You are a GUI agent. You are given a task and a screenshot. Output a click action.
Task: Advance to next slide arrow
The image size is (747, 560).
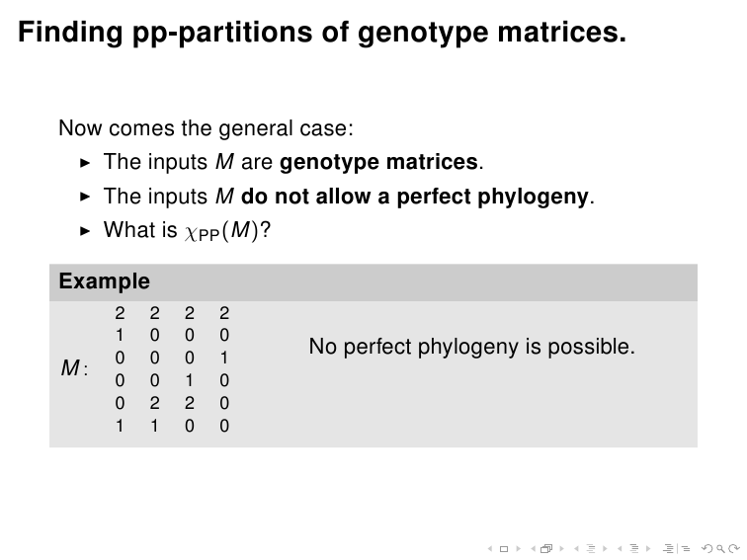coord(519,548)
